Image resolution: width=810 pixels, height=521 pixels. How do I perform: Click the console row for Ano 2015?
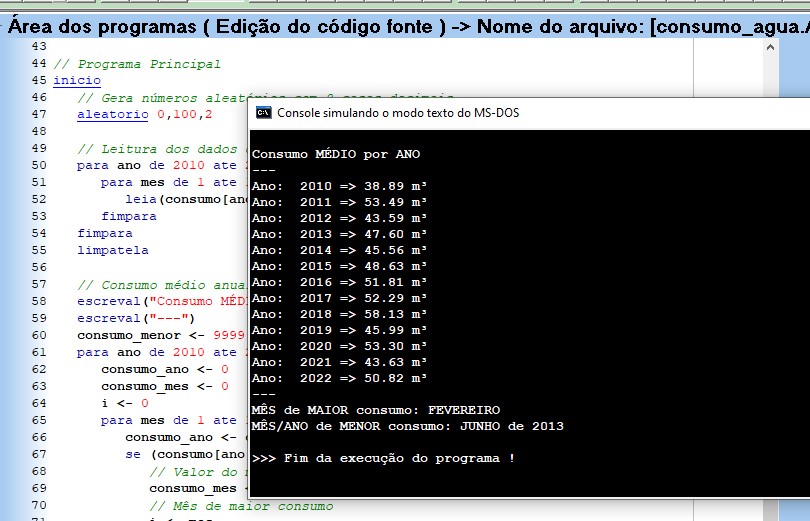click(x=339, y=266)
